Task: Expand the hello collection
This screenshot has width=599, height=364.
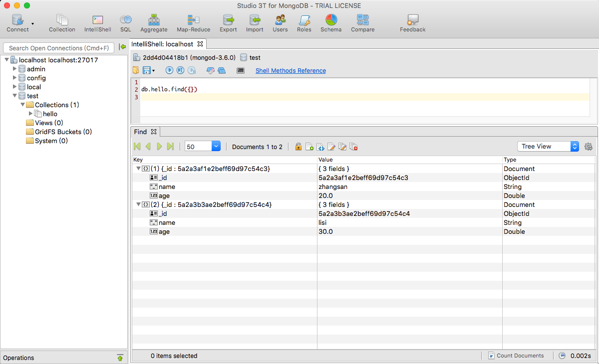Action: coord(31,114)
